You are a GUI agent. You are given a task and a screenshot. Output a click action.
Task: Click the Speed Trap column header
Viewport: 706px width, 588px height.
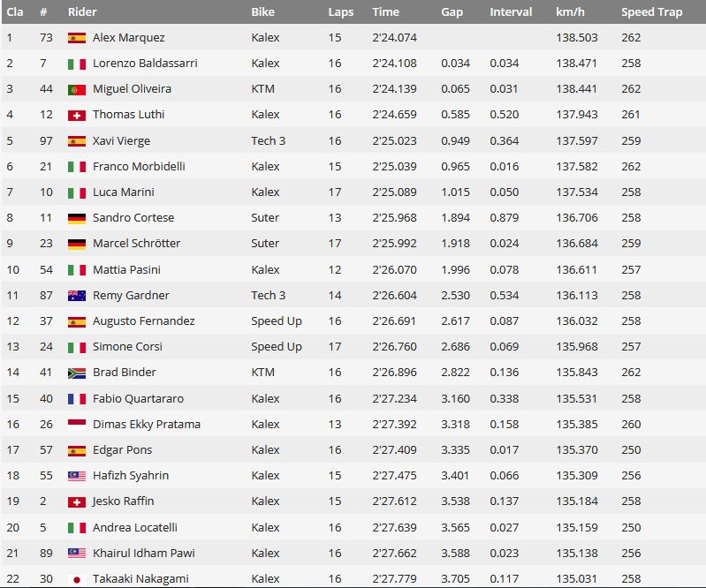651,12
